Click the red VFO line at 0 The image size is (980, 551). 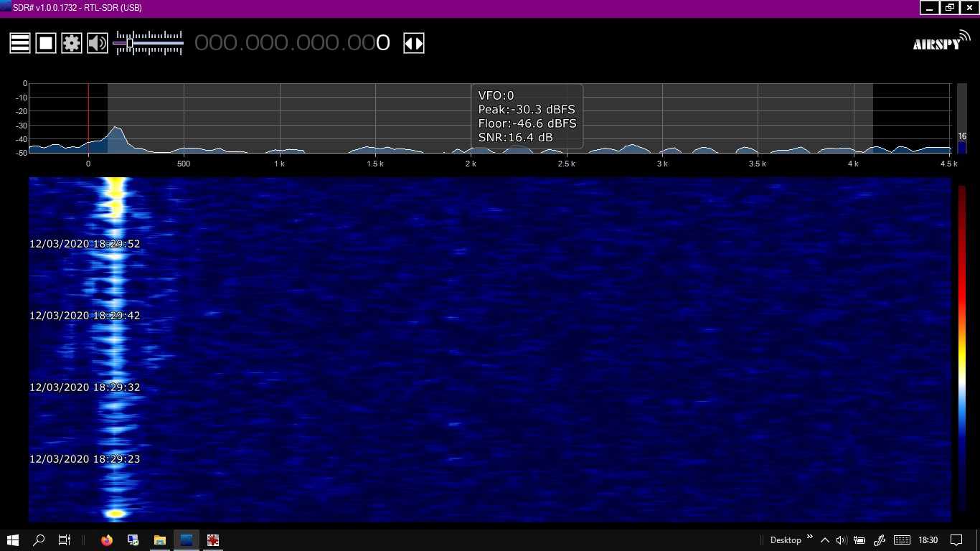(88, 118)
